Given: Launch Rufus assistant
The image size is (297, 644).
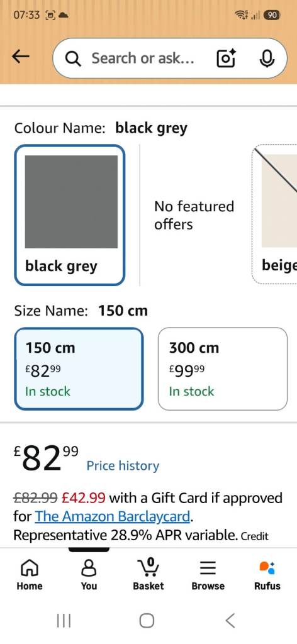Looking at the screenshot, I should (267, 575).
